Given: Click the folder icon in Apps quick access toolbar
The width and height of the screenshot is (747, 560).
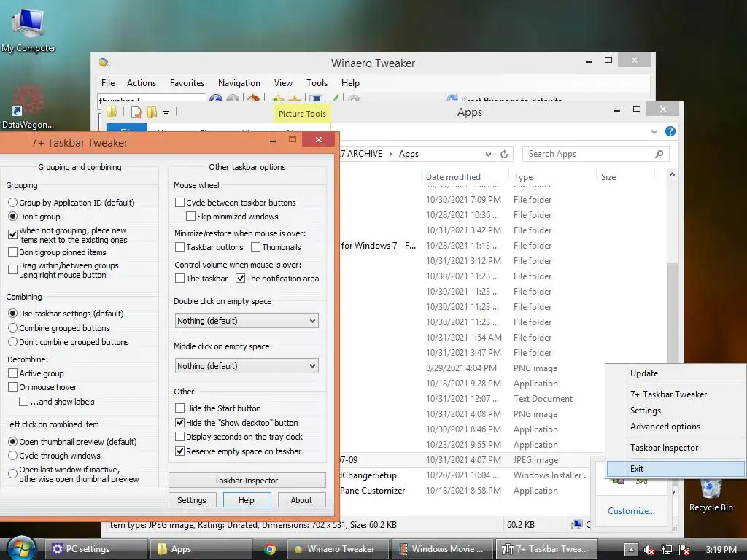Looking at the screenshot, I should click(x=112, y=112).
